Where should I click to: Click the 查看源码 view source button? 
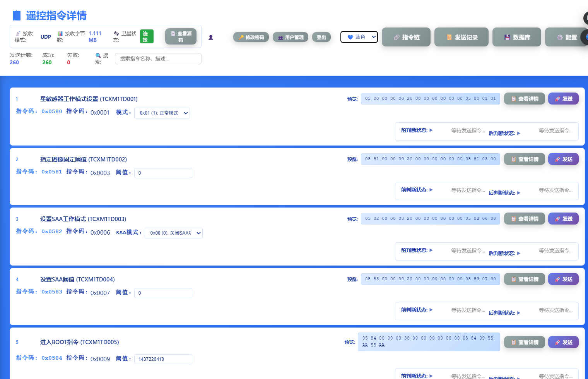[181, 36]
